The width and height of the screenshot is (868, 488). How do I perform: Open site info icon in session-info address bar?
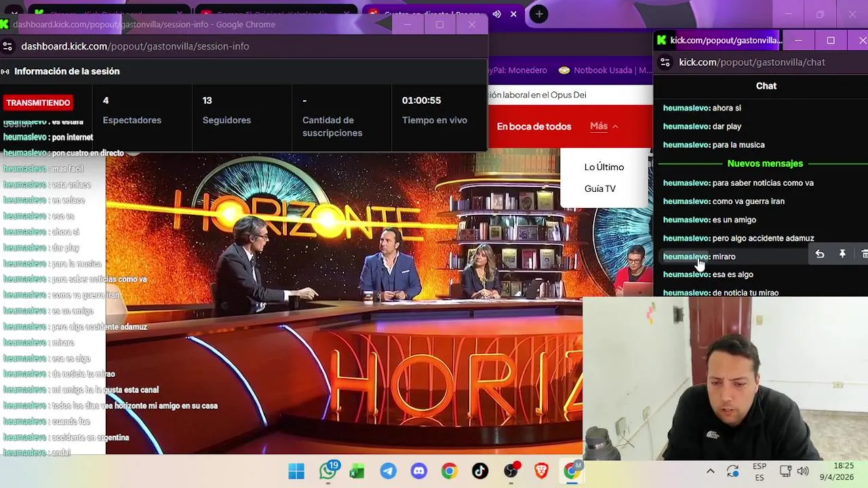pyautogui.click(x=7, y=46)
